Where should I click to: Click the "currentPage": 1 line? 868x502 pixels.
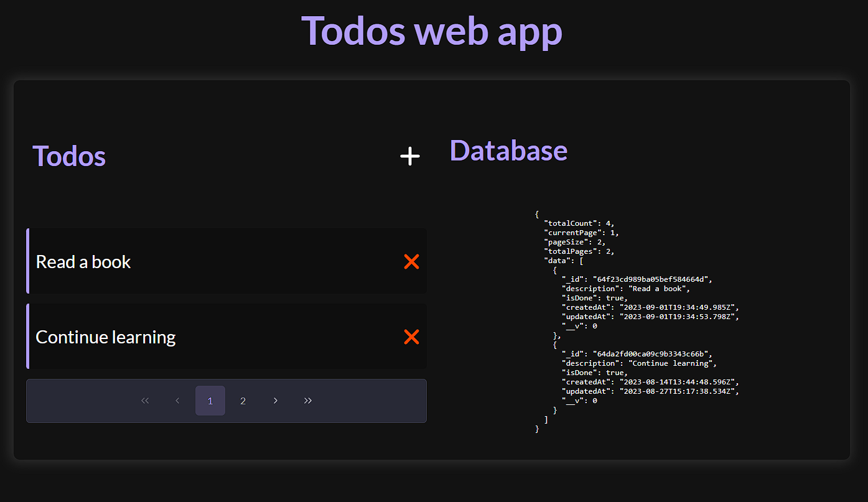[581, 233]
